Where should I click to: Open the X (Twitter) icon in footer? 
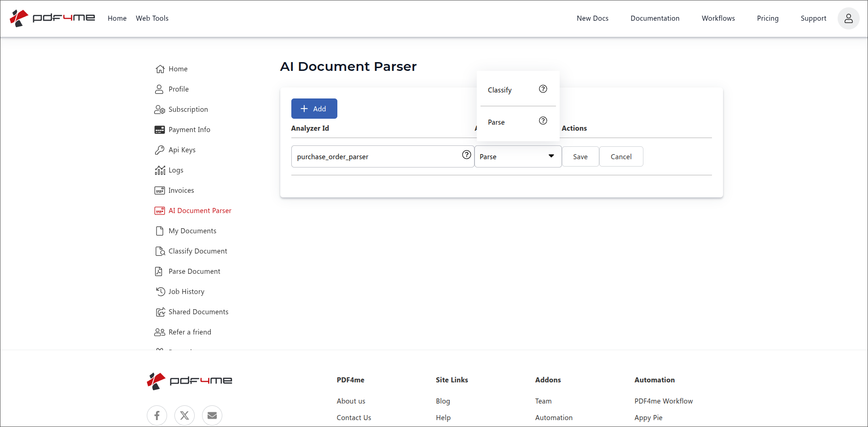(185, 415)
